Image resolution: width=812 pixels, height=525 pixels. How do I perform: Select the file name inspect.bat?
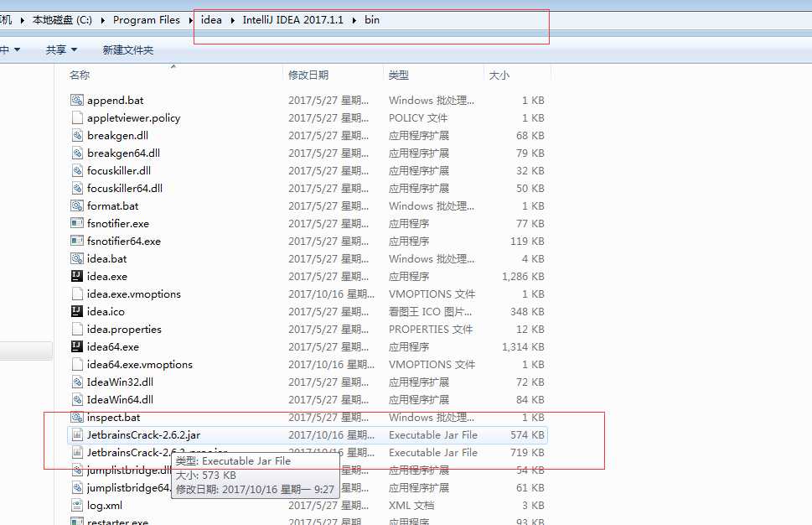[113, 417]
